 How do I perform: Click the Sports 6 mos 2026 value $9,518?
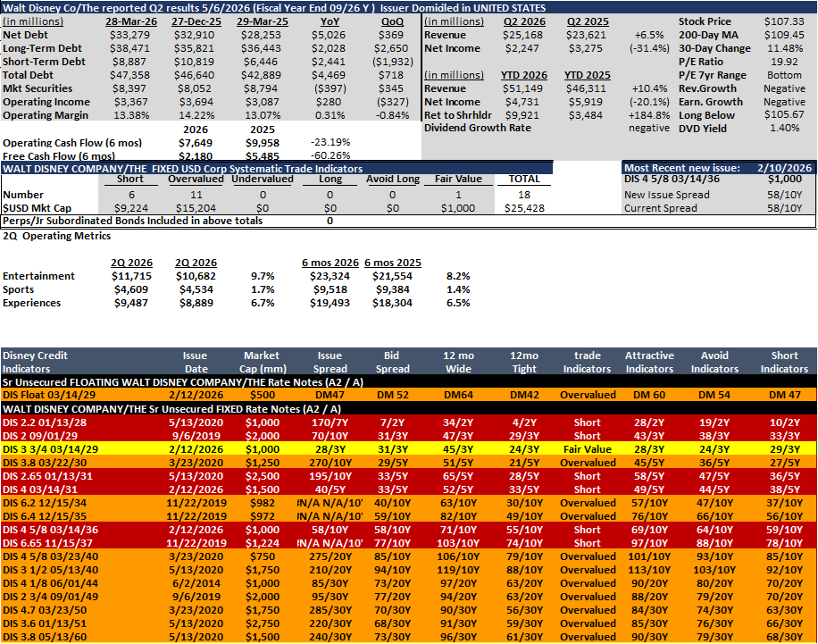click(330, 289)
